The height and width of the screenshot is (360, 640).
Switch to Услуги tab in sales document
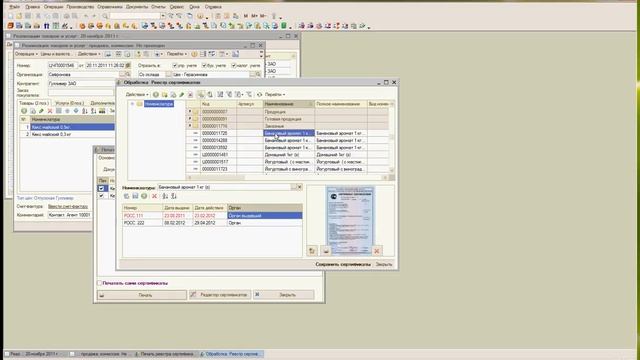tap(69, 103)
